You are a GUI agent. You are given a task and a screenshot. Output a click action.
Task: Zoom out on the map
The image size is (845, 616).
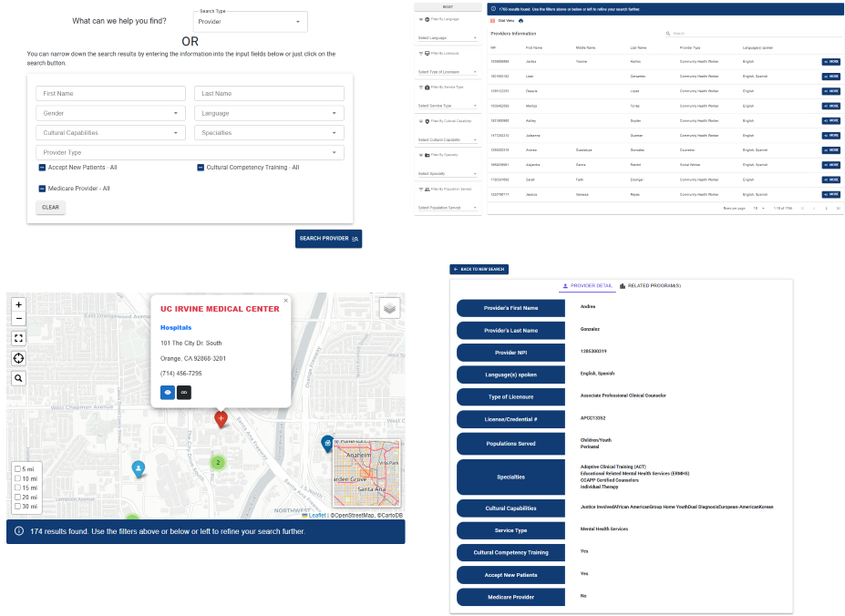(x=19, y=319)
